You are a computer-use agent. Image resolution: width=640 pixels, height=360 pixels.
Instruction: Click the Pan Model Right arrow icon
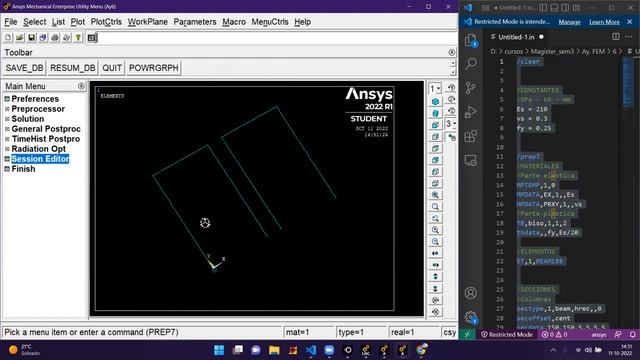tap(435, 265)
